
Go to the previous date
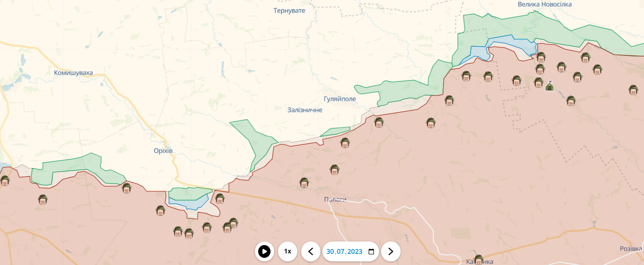tap(311, 251)
